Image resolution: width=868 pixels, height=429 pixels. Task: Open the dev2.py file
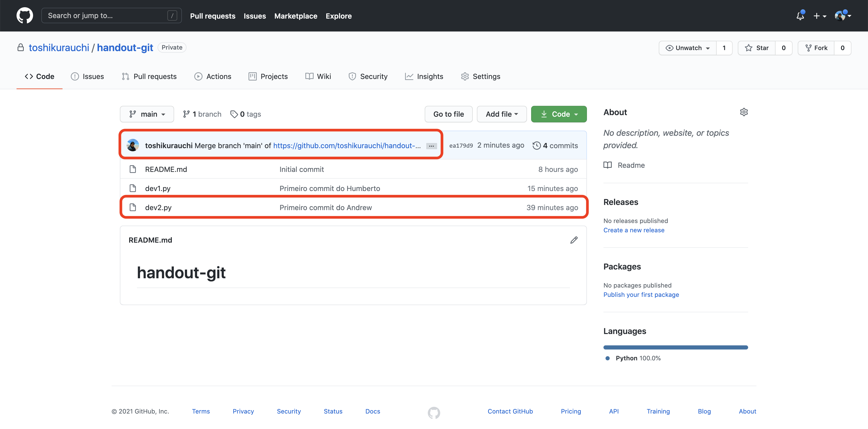point(158,208)
